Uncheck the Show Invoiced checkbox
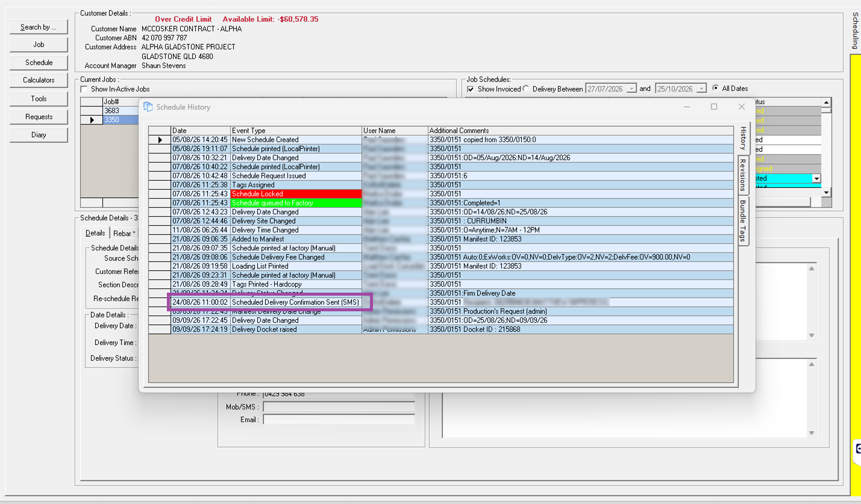The width and height of the screenshot is (861, 504). point(471,89)
